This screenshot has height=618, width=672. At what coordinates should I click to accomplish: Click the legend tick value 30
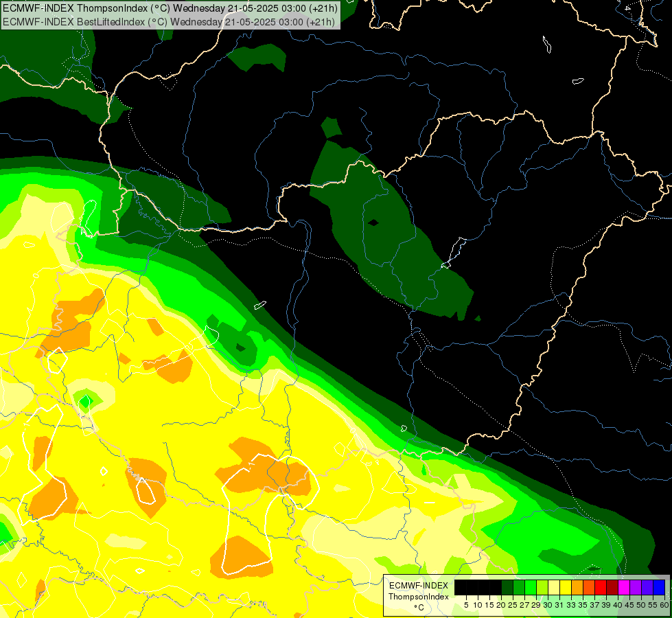[548, 605]
